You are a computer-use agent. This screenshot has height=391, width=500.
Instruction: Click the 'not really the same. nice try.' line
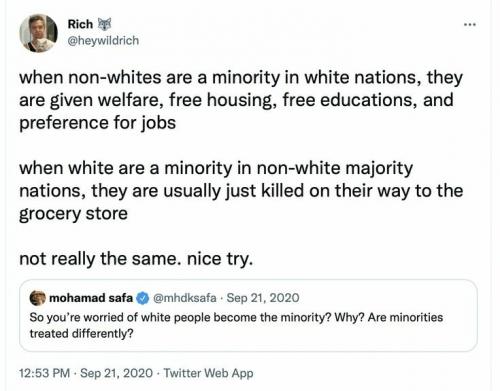(x=136, y=259)
